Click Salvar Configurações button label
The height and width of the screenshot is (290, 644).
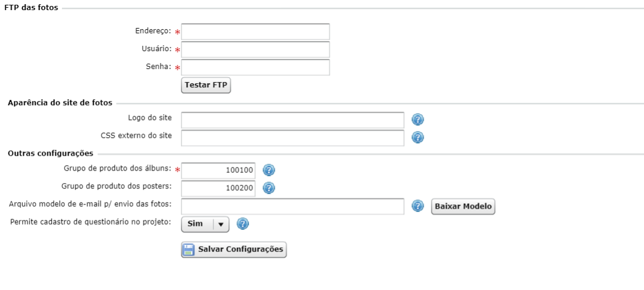(240, 250)
